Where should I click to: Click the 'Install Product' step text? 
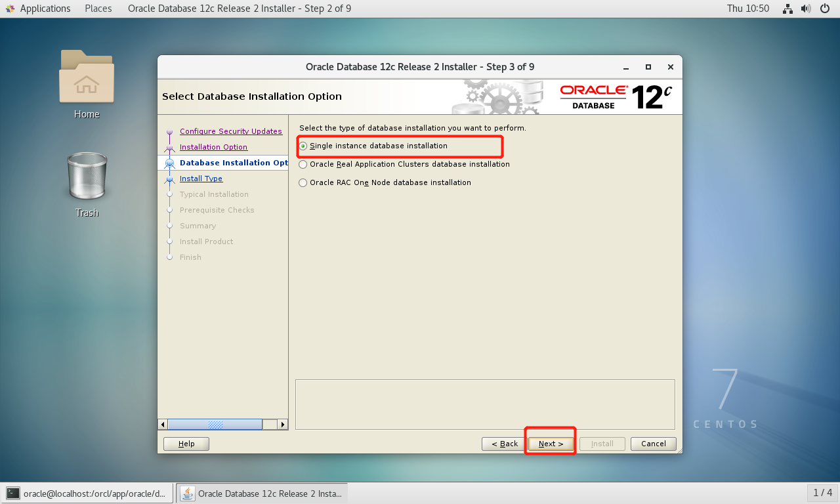[x=207, y=241]
